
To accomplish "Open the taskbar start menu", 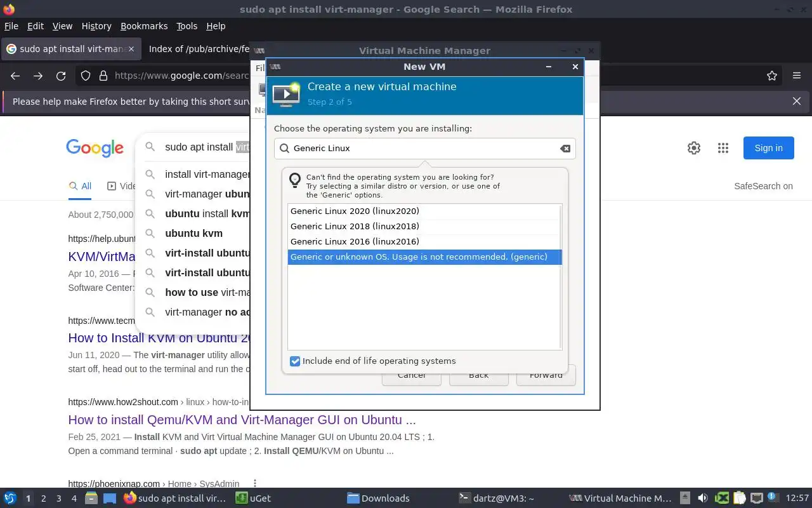I will click(10, 498).
